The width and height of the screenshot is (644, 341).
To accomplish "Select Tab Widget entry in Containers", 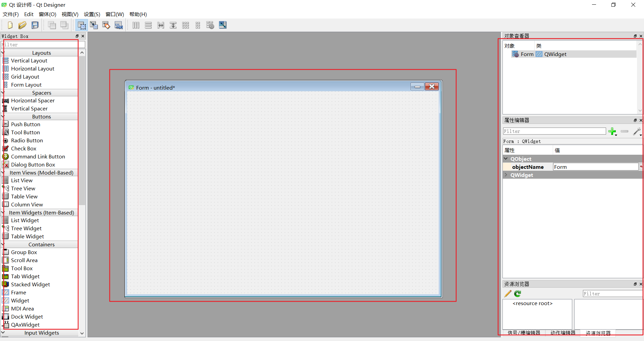I will [x=25, y=276].
